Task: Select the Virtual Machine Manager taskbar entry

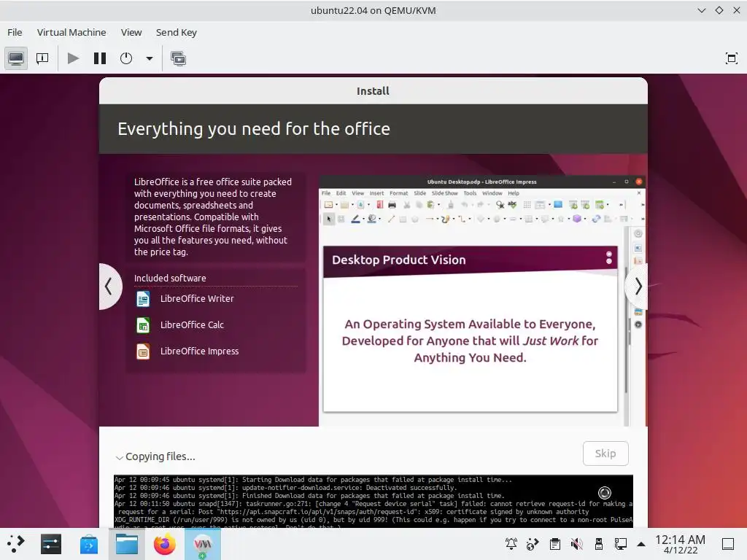Action: pos(203,544)
